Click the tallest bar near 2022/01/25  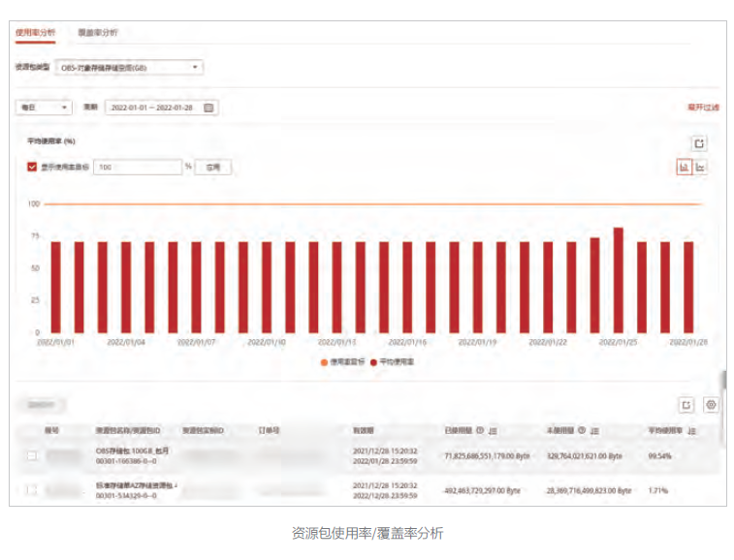pos(618,280)
